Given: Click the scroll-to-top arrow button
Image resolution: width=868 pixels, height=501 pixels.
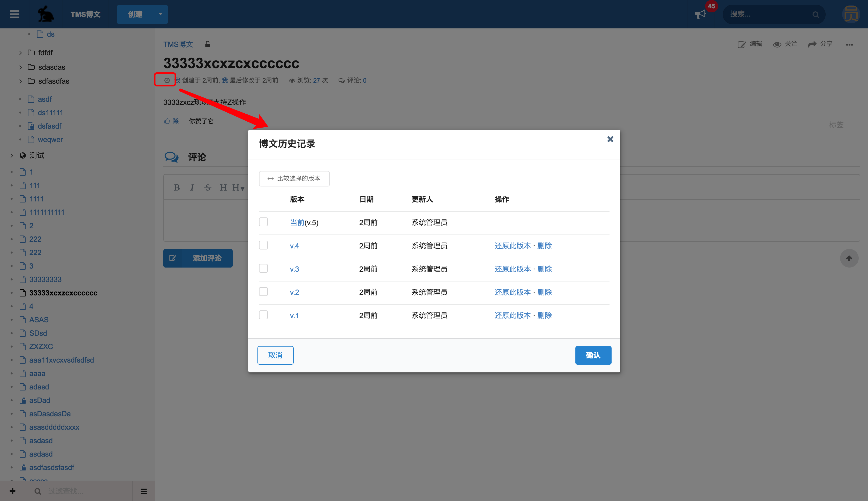Looking at the screenshot, I should [849, 258].
